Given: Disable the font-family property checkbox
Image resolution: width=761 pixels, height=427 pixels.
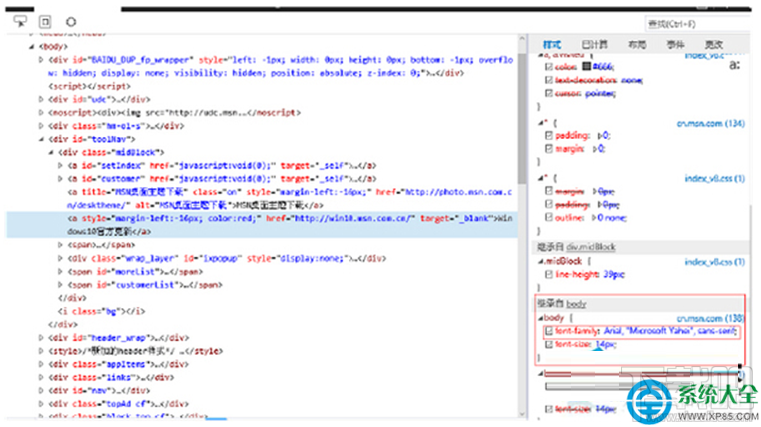Looking at the screenshot, I should pos(549,331).
